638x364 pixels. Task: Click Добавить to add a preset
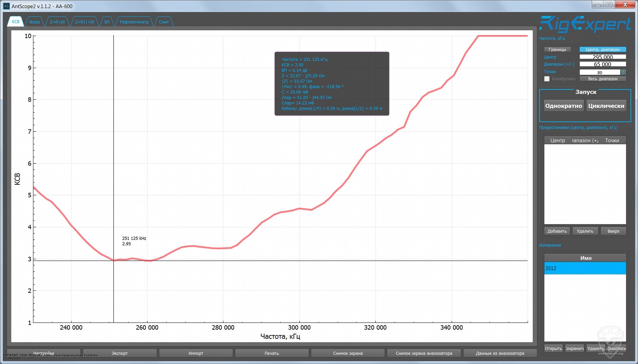pyautogui.click(x=557, y=231)
